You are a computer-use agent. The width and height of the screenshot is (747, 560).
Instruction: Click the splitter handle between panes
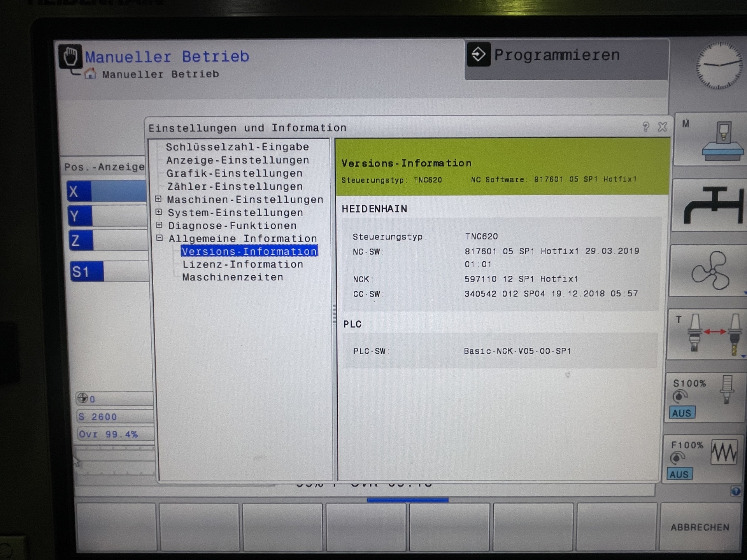click(334, 313)
